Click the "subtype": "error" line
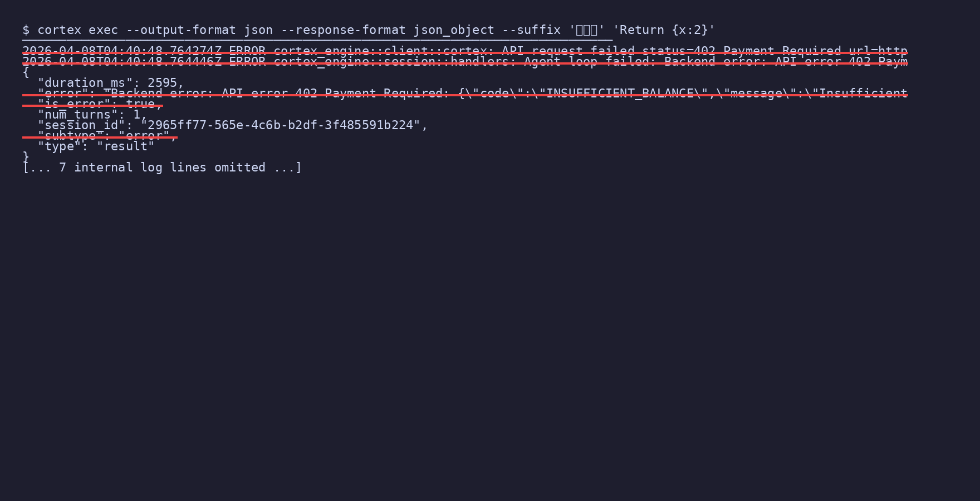The width and height of the screenshot is (980, 501). click(x=107, y=136)
